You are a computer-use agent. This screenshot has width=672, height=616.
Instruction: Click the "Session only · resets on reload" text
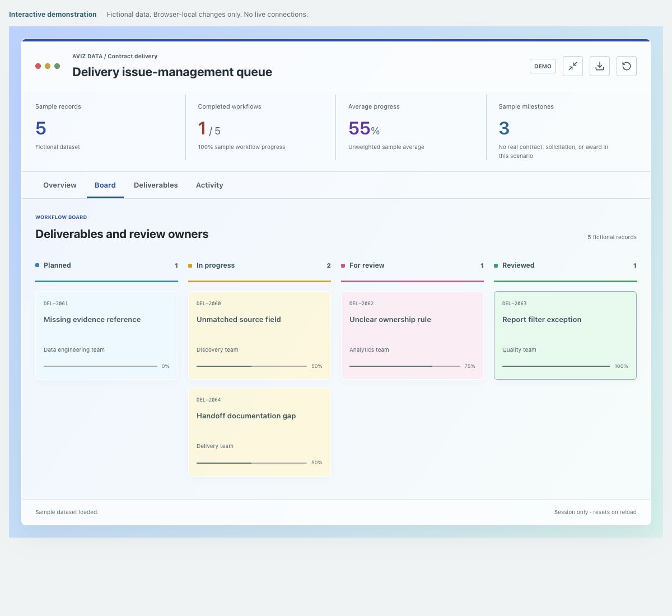595,512
